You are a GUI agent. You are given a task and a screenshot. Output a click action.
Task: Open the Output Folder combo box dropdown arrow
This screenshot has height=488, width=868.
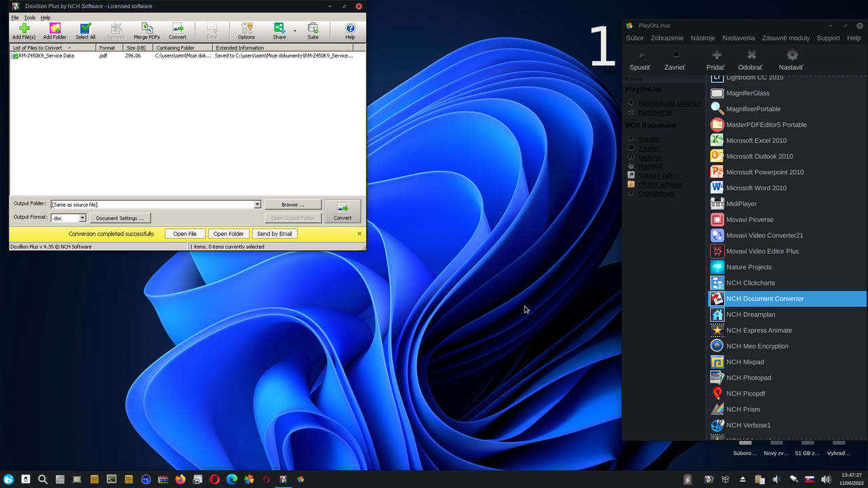click(x=258, y=205)
